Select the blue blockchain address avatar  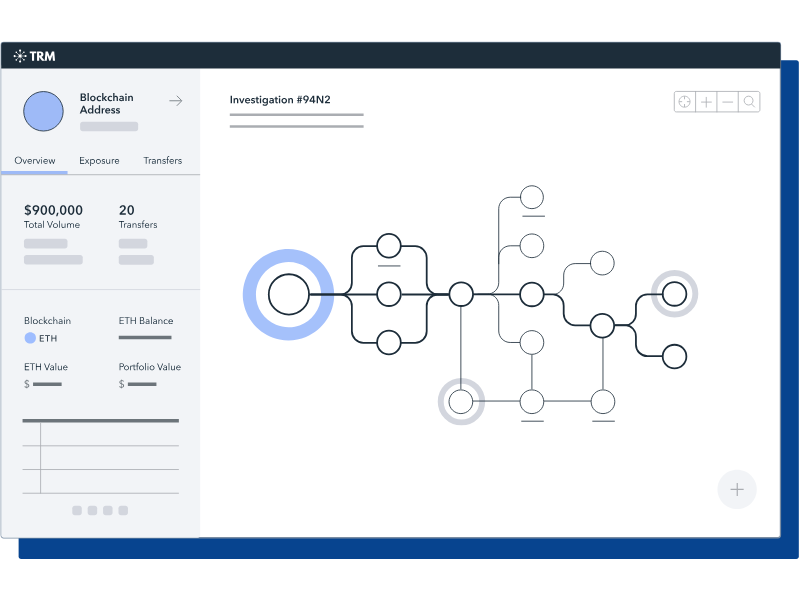pyautogui.click(x=42, y=111)
